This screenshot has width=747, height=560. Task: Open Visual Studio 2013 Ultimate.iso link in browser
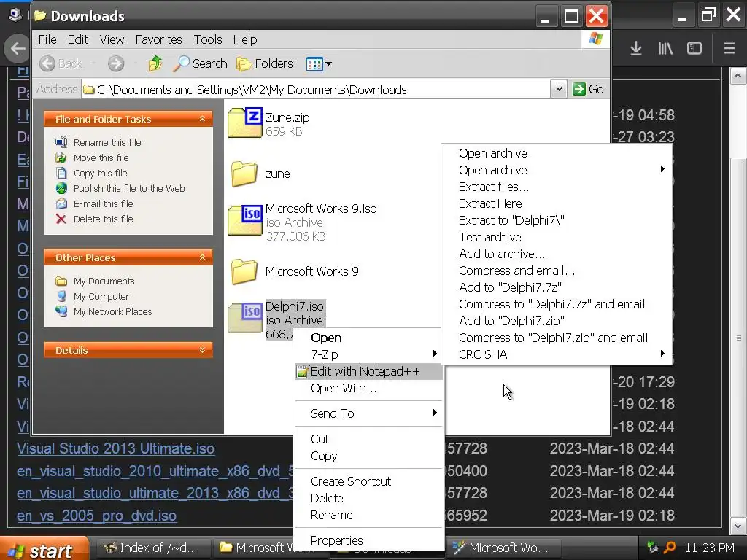[116, 448]
